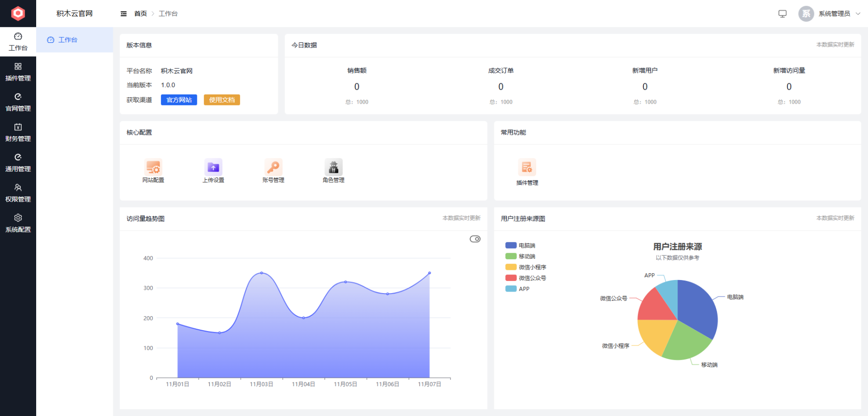Viewport: 868px width, 416px height.
Task: Click the monitor screen icon in header
Action: tap(782, 13)
